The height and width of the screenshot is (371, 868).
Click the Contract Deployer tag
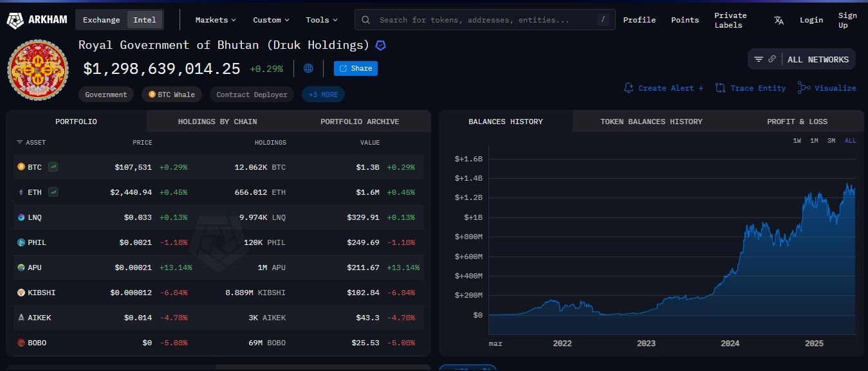click(252, 95)
